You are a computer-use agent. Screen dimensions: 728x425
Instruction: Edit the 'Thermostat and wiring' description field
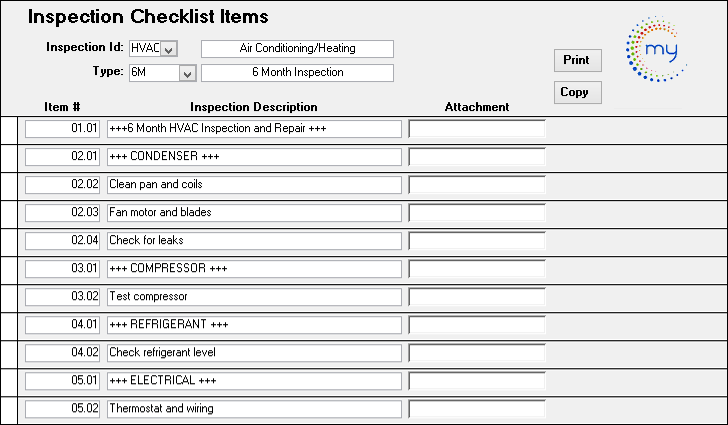[x=254, y=409]
